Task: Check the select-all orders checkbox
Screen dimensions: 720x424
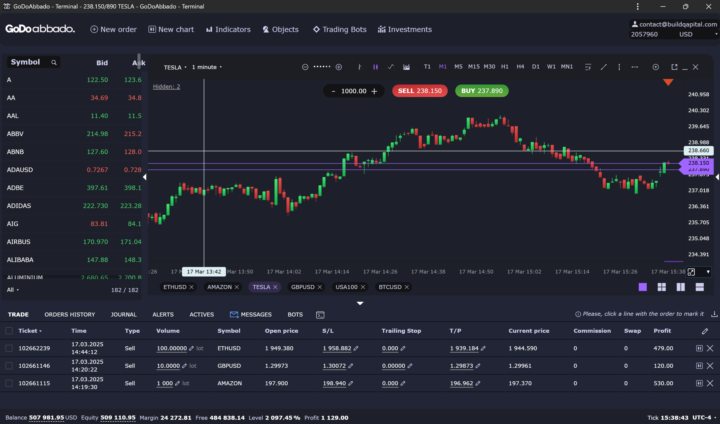Action: (9, 331)
